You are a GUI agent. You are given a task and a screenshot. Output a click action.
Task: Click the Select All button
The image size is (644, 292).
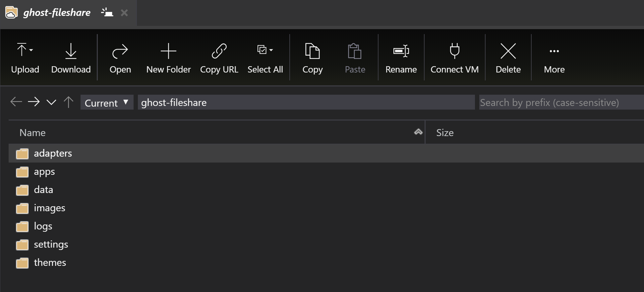(x=265, y=58)
